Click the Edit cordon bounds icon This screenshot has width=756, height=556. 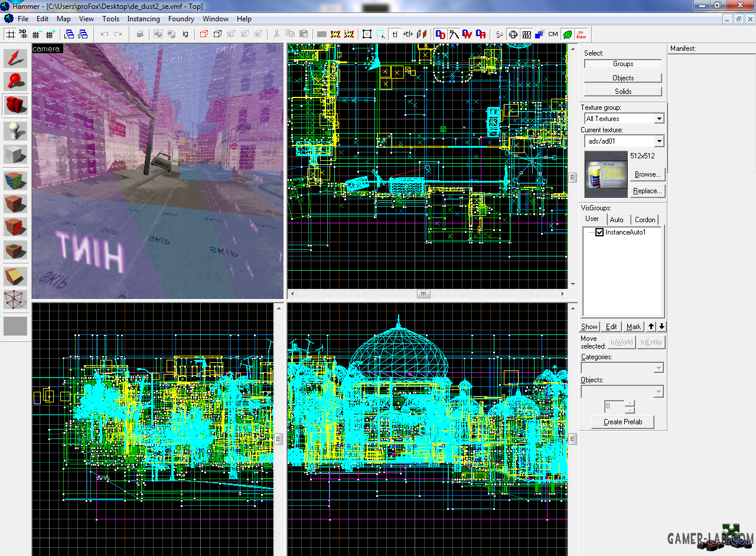click(x=348, y=34)
